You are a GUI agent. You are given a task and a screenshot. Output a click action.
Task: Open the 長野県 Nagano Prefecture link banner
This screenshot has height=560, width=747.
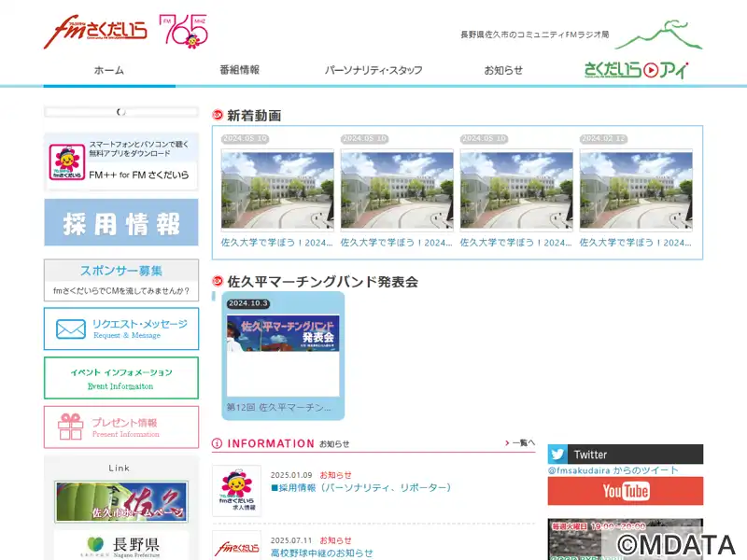pos(121,546)
